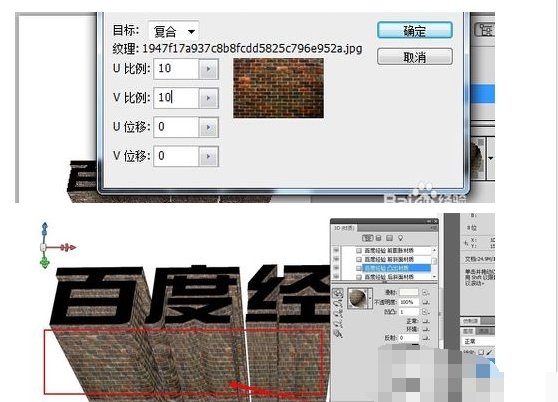Click the V 位移 input field
558x402 pixels.
pyautogui.click(x=176, y=156)
